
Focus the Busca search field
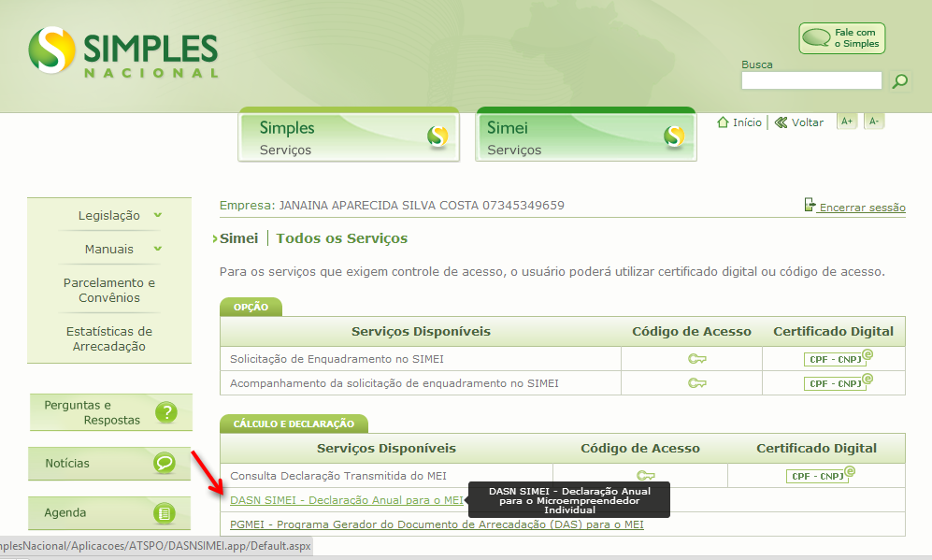(811, 80)
